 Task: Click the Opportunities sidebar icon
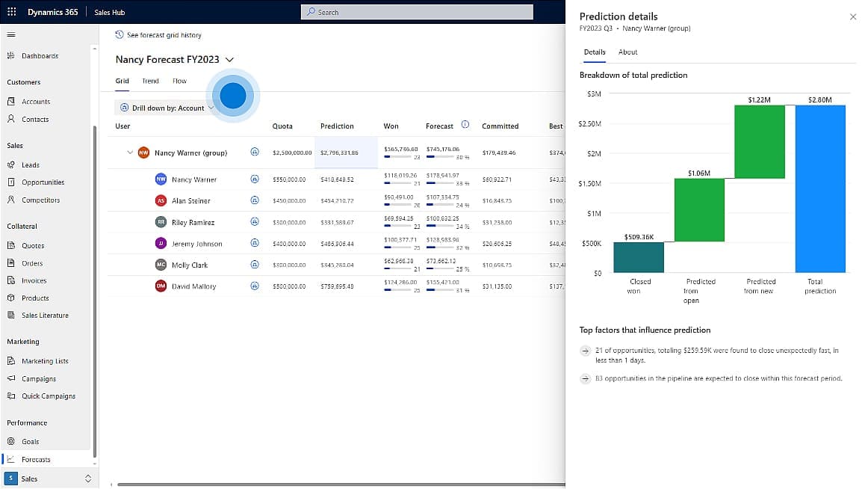tap(11, 182)
